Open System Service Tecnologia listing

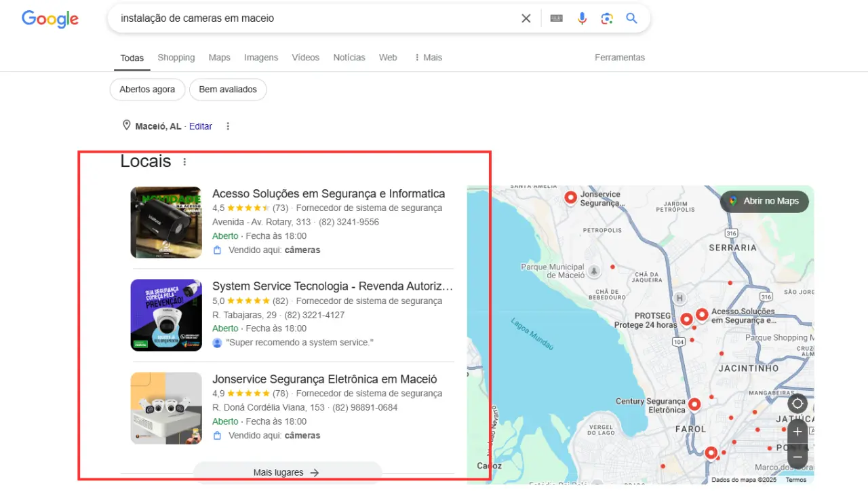332,286
